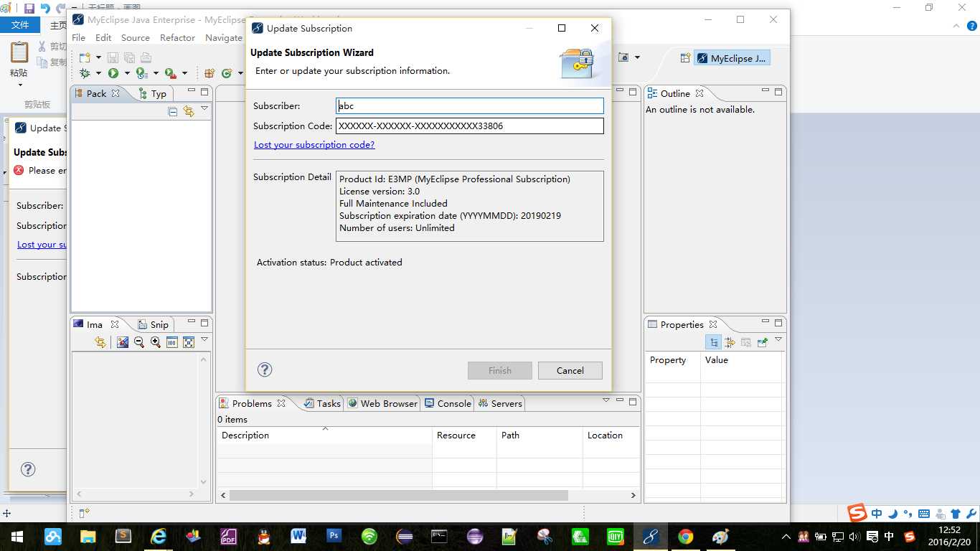
Task: Open the File menu
Action: click(79, 37)
